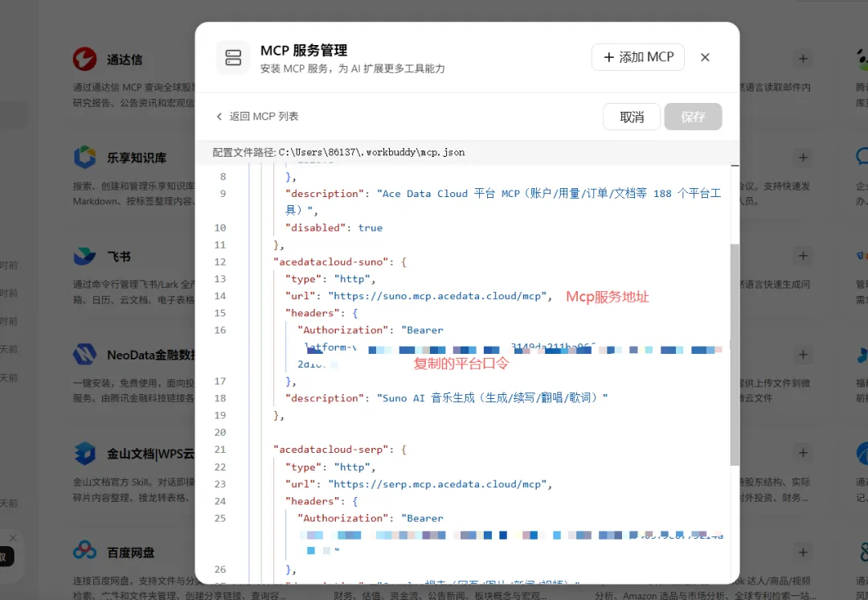Click the 飞书 icon in background list

pos(84,256)
